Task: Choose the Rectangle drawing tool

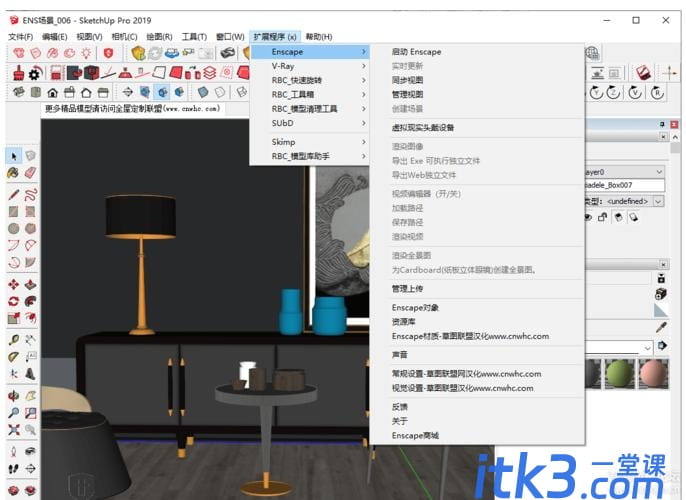Action: click(x=14, y=212)
